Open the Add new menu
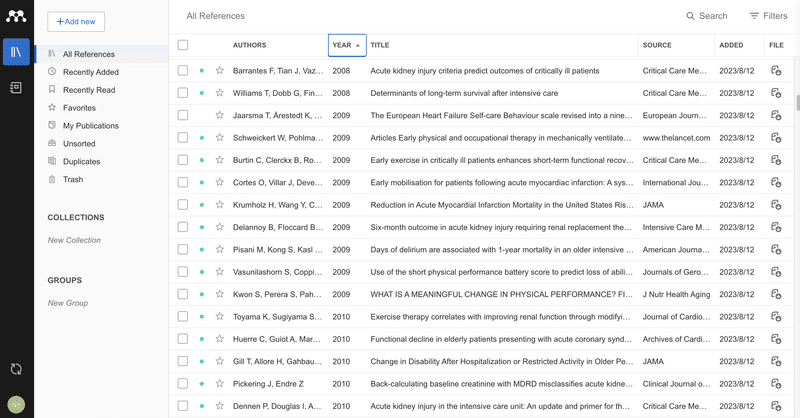800x418 pixels. tap(76, 21)
